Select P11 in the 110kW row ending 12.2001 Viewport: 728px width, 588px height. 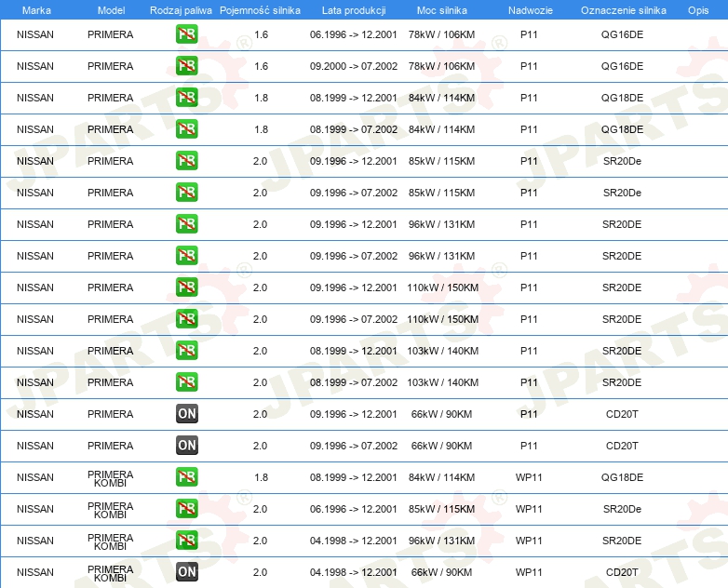(529, 287)
